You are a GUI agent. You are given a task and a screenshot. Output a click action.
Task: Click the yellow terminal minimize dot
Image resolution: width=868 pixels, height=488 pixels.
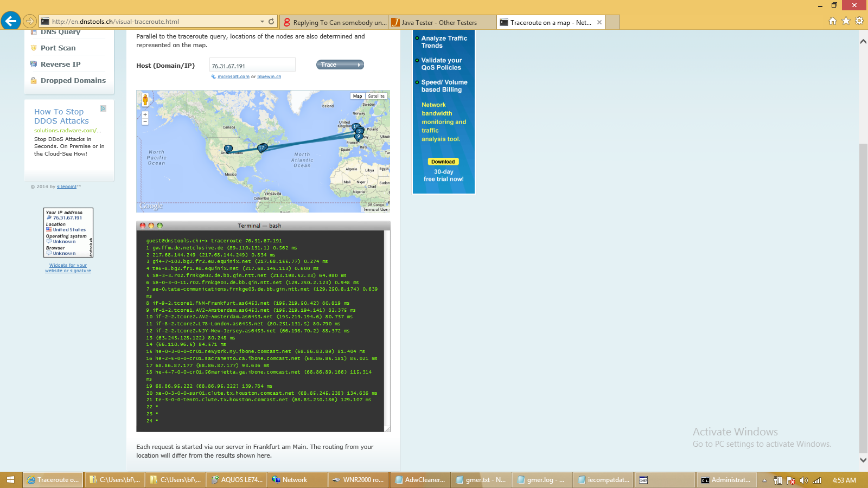[x=151, y=226]
